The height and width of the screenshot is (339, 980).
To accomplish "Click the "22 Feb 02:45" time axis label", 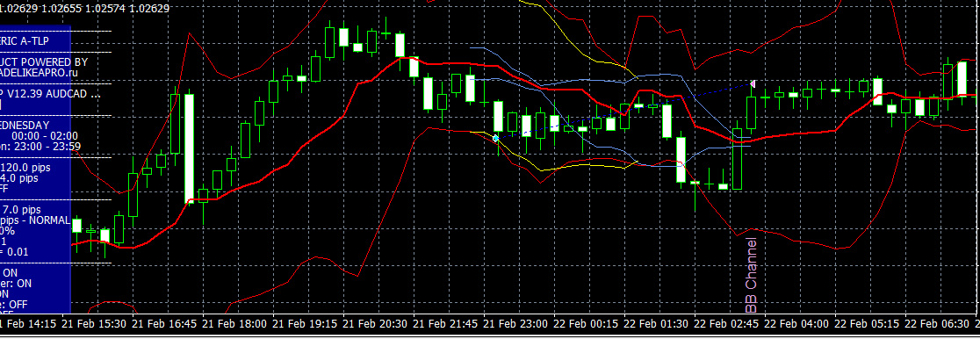I will [x=726, y=324].
